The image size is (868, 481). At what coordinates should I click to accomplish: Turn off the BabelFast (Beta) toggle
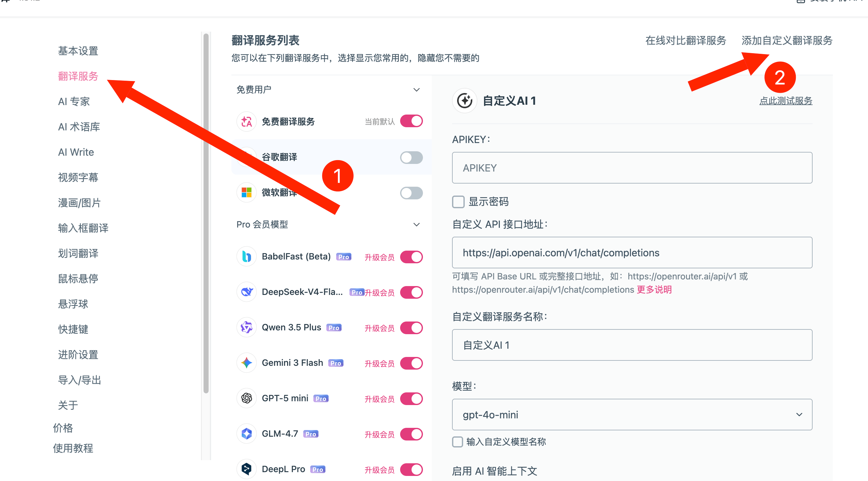pos(411,257)
